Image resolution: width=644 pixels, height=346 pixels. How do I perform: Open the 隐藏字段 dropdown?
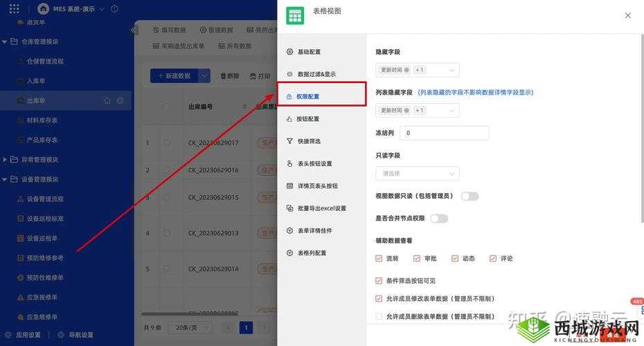(418, 70)
